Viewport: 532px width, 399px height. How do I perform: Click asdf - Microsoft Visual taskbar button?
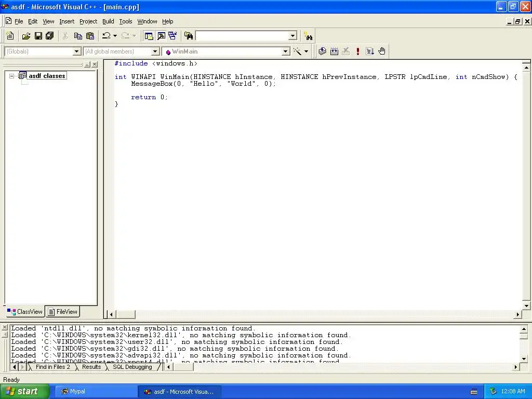point(179,392)
